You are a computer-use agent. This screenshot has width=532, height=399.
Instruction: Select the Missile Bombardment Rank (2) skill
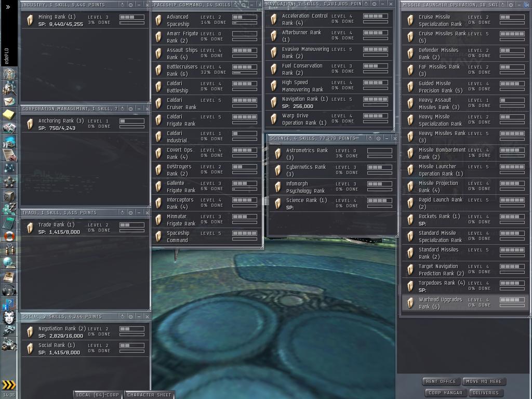[465, 153]
